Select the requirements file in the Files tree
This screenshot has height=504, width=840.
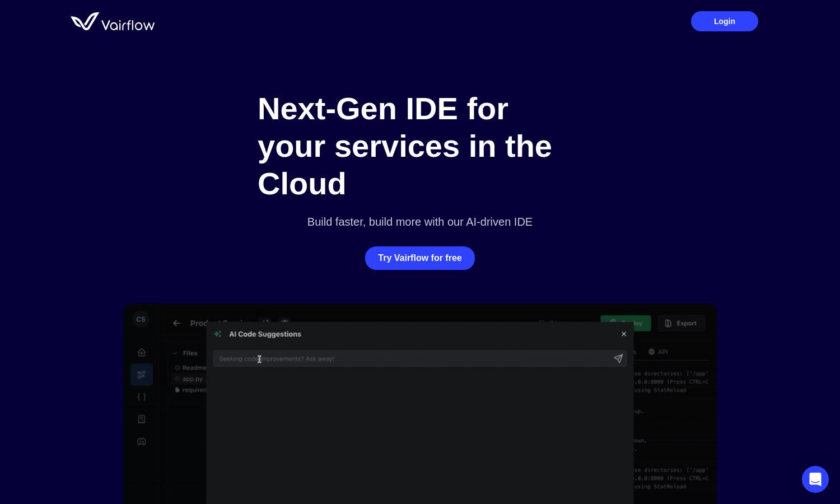(x=190, y=390)
